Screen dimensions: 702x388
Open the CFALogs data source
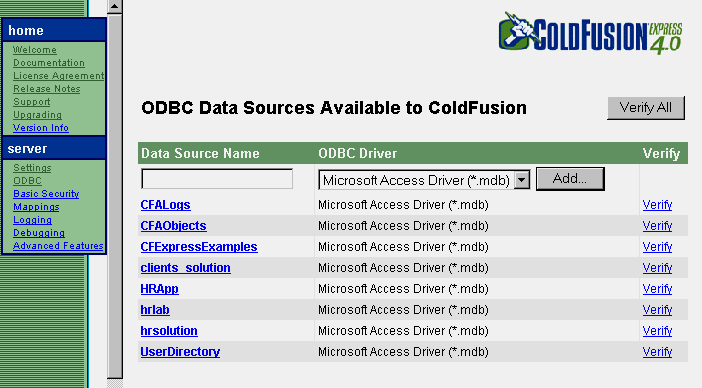coord(165,205)
